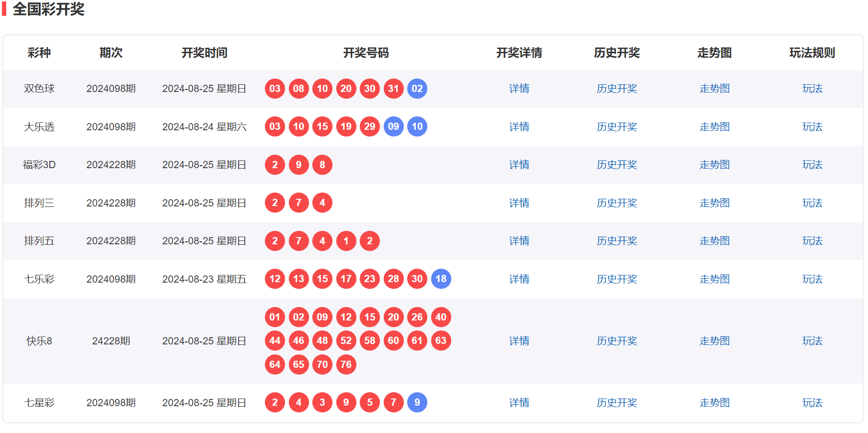The image size is (868, 433).
Task: Open 历史开奖 for 七星彩
Action: click(x=617, y=403)
